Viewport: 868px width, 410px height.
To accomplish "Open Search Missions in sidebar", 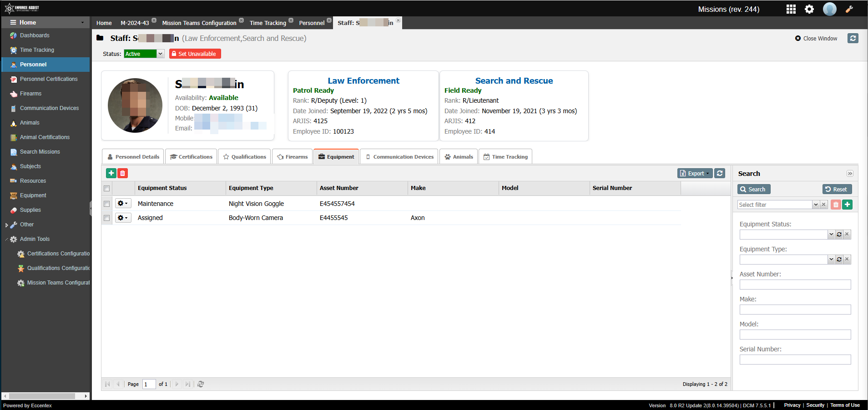I will 40,152.
